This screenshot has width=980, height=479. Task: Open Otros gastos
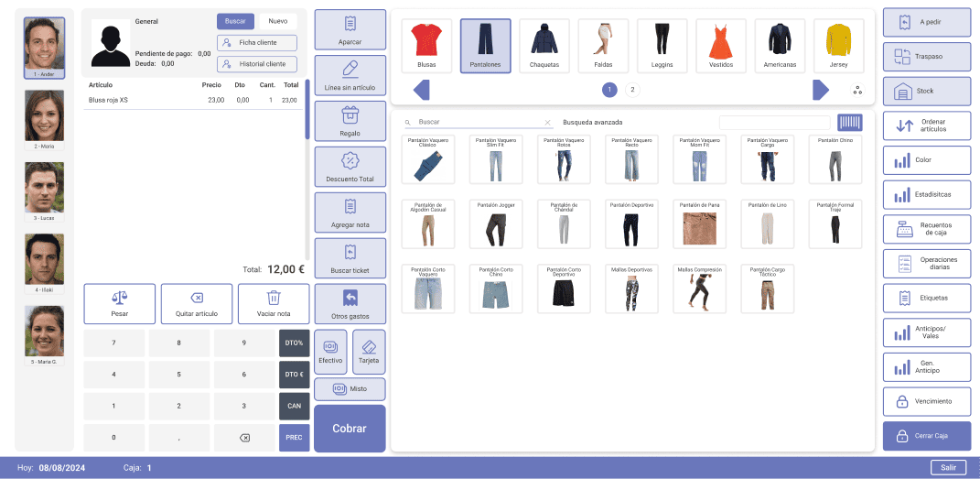[x=350, y=304]
